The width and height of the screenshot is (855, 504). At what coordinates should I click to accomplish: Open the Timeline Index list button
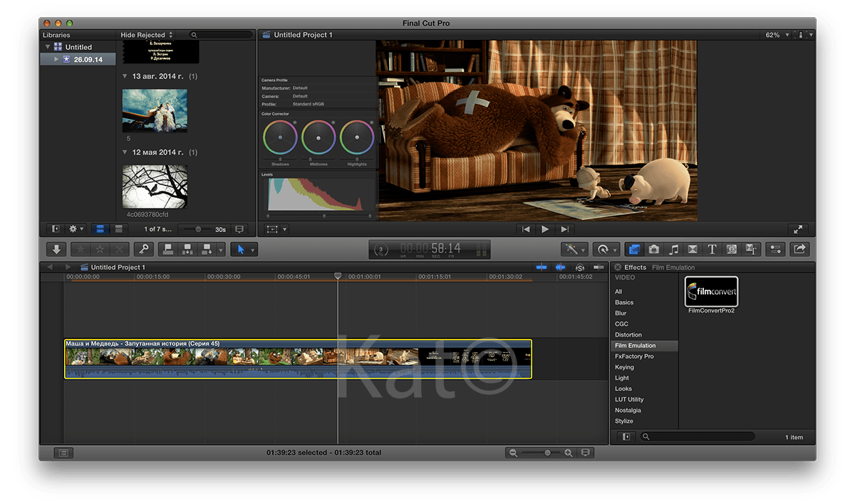pyautogui.click(x=63, y=453)
